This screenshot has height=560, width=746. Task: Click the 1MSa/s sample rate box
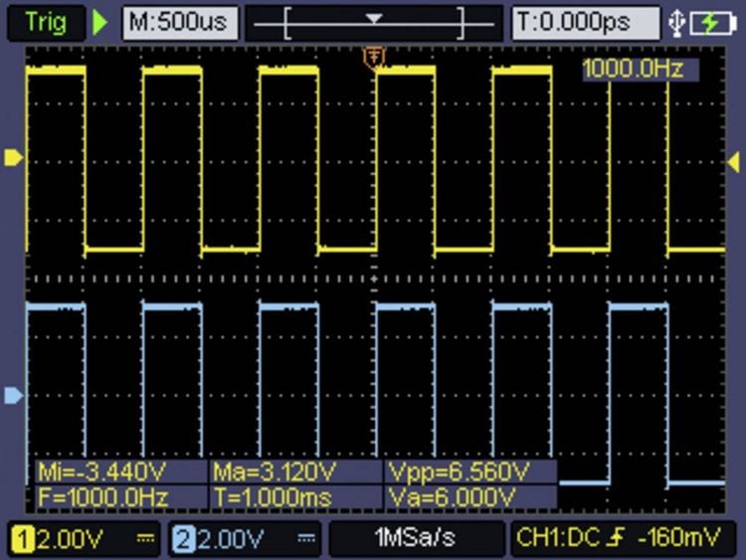point(416,538)
